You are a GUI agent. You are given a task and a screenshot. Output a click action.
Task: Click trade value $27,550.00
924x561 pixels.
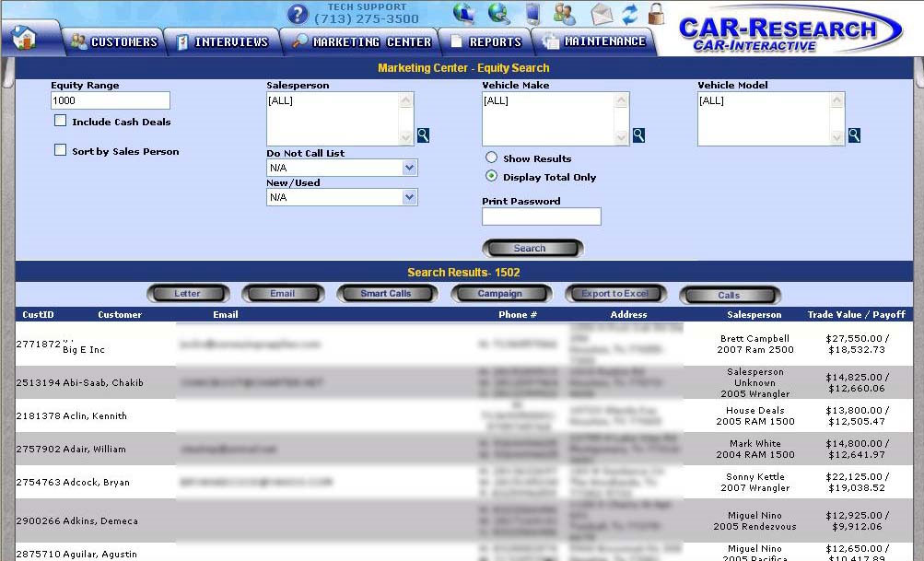pos(854,339)
